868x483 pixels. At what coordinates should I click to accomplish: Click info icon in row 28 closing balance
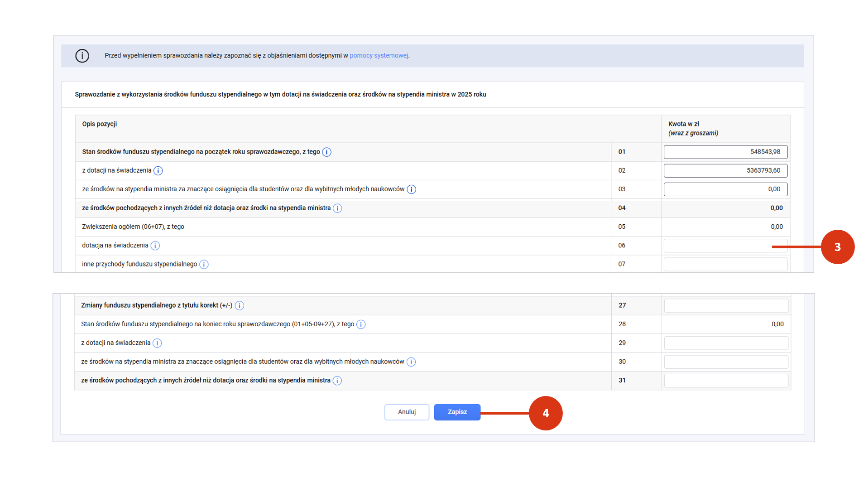pos(361,324)
